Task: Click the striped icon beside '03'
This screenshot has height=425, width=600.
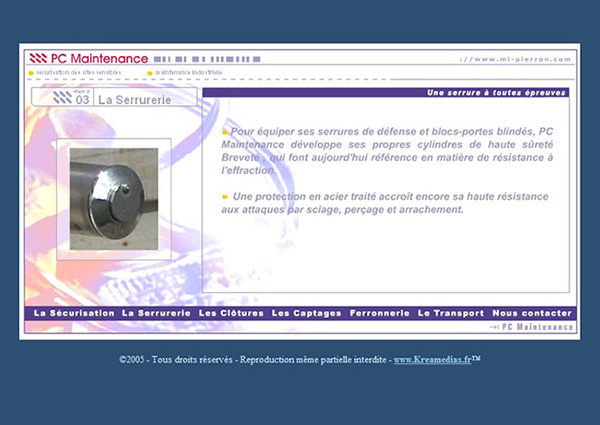Action: click(62, 98)
